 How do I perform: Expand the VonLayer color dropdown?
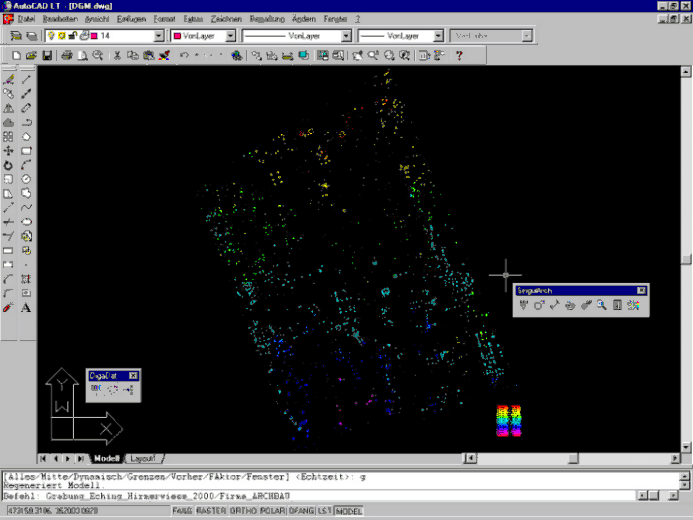(231, 36)
